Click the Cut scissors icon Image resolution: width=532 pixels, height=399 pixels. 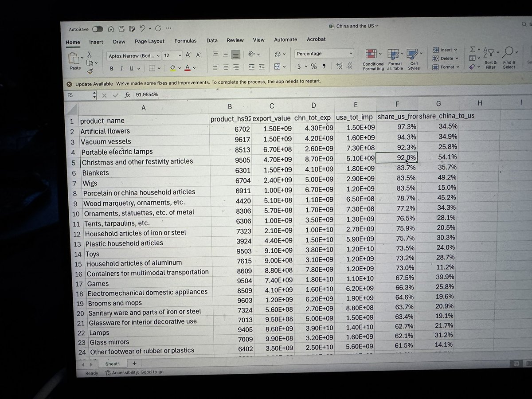pos(89,55)
